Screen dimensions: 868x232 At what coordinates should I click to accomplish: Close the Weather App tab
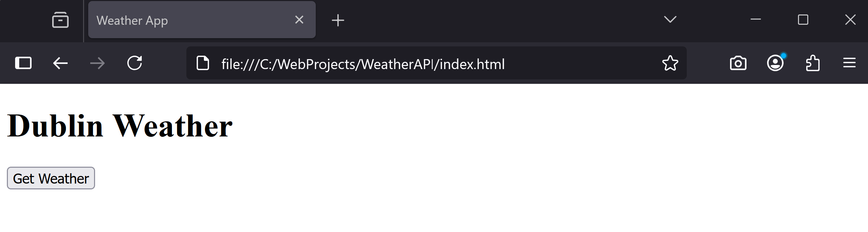299,20
